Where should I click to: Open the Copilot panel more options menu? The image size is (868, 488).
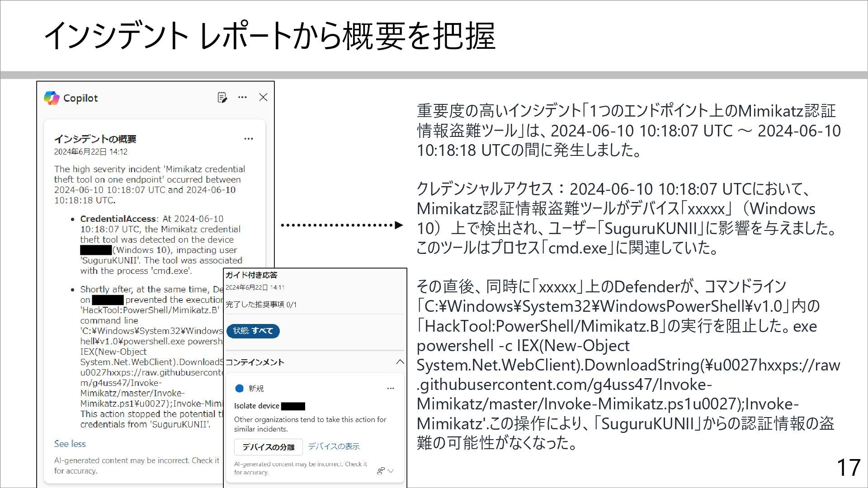click(242, 97)
